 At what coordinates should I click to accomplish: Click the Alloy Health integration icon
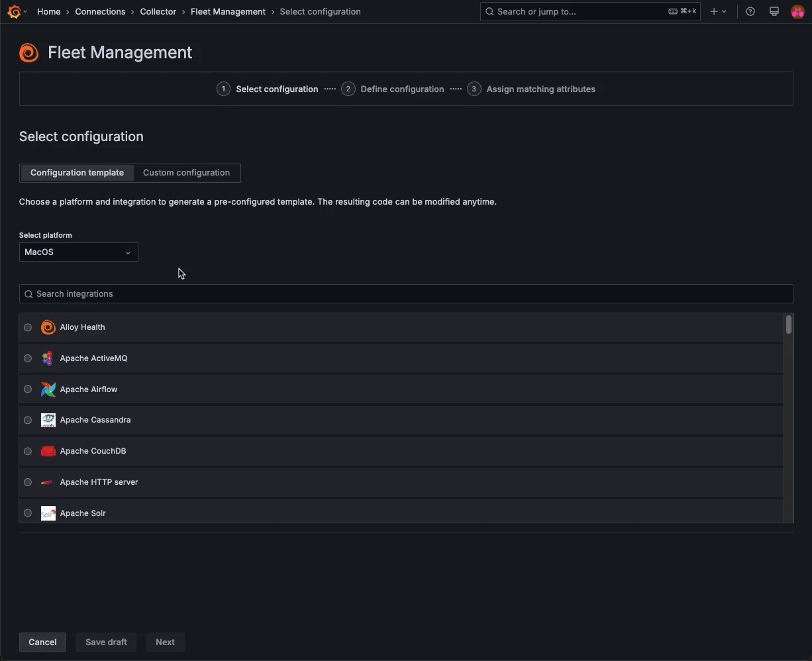click(48, 327)
